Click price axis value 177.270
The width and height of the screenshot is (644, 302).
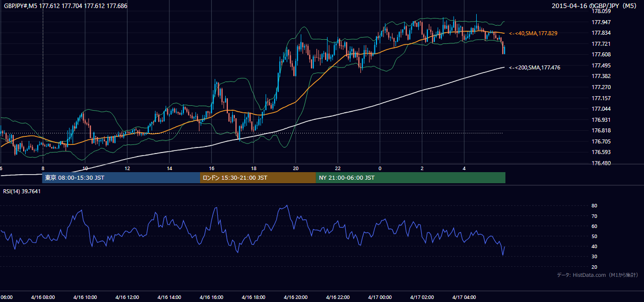tap(601, 87)
